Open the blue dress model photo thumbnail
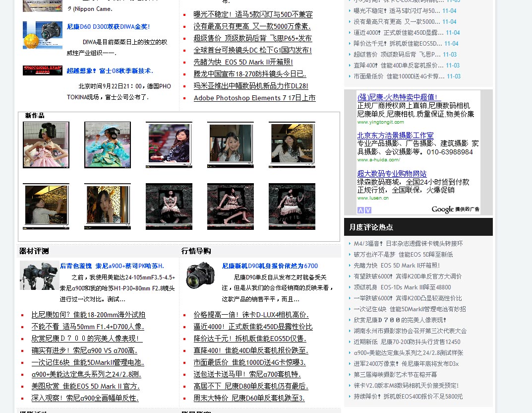The image size is (532, 413). 108,145
